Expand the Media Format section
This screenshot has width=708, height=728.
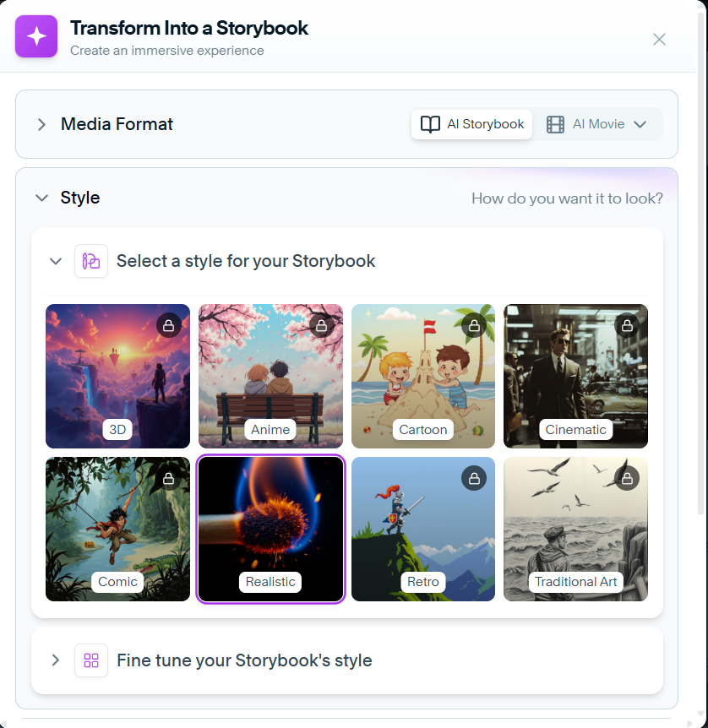click(41, 124)
